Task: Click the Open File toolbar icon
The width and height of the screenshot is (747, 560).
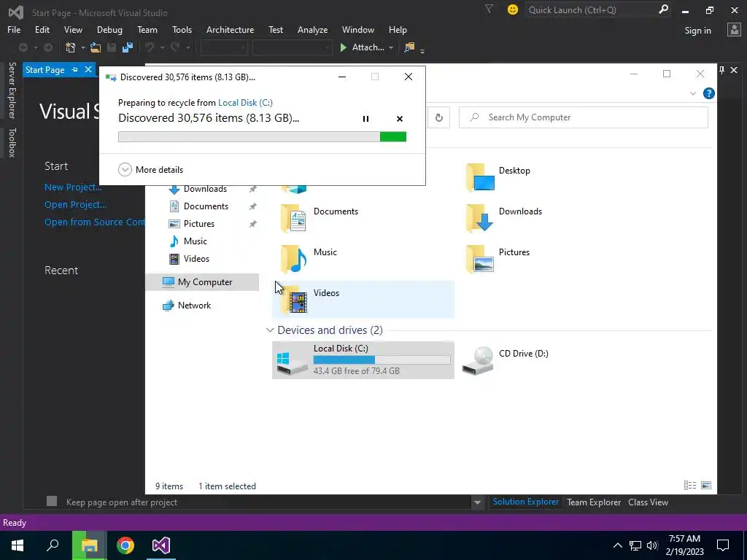Action: tap(96, 47)
